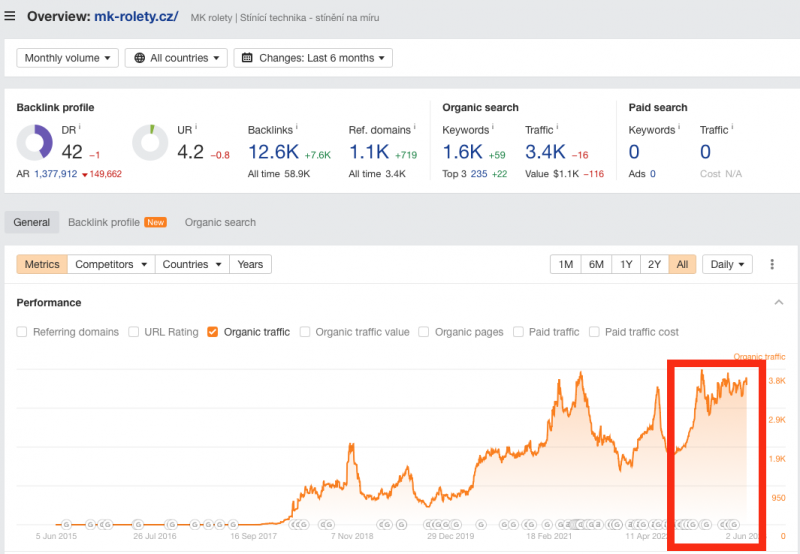This screenshot has height=554, width=800.
Task: Open the Daily granularity dropdown
Action: (x=727, y=264)
